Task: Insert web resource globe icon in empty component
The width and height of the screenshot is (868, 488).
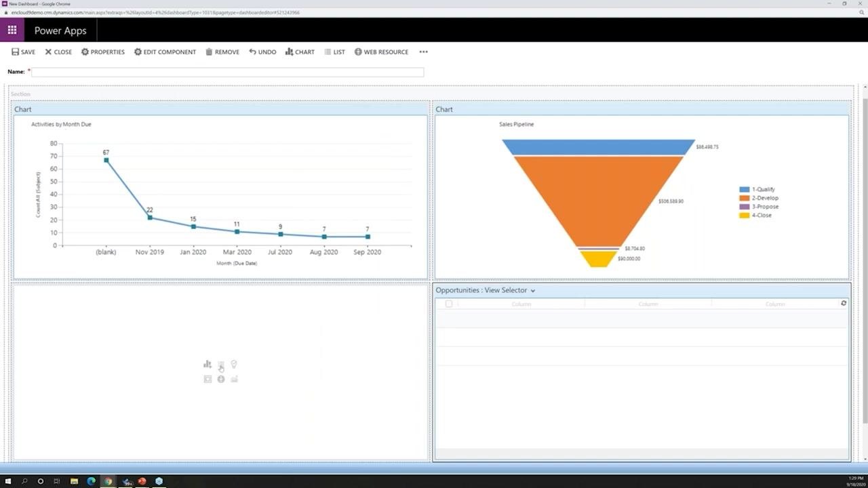Action: point(221,379)
